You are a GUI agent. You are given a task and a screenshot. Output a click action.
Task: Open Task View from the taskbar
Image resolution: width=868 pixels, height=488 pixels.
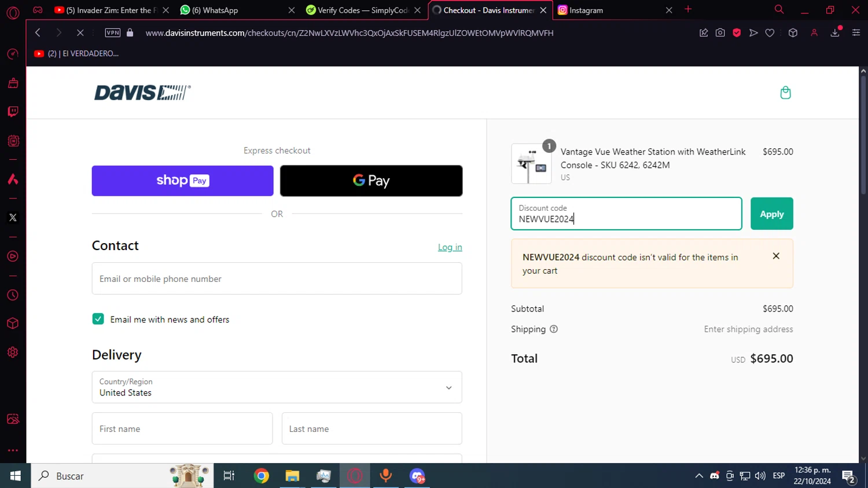pyautogui.click(x=229, y=476)
